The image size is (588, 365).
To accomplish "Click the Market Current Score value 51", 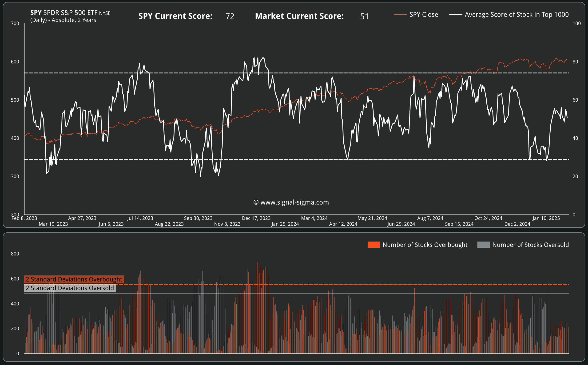I will [364, 16].
